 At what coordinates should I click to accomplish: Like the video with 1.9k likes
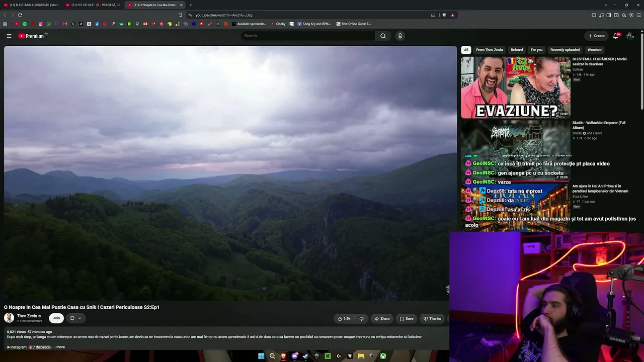[344, 318]
